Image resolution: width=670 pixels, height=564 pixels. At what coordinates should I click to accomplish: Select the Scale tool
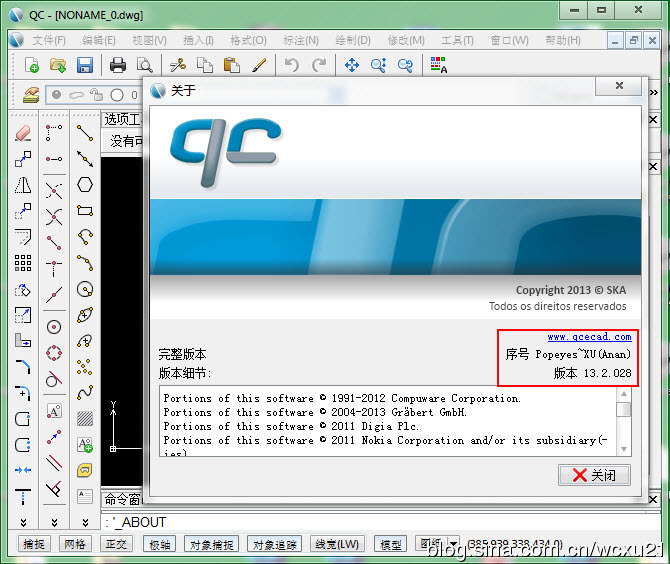pyautogui.click(x=23, y=316)
